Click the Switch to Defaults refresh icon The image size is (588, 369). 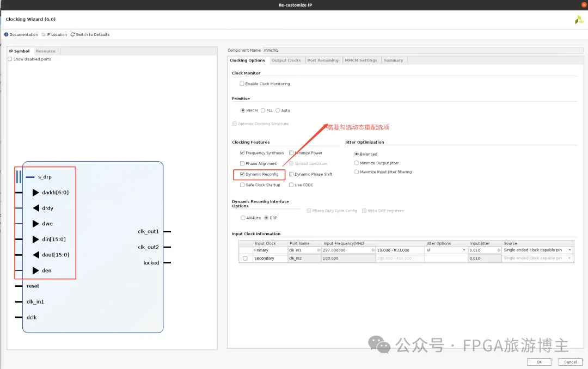(x=73, y=34)
